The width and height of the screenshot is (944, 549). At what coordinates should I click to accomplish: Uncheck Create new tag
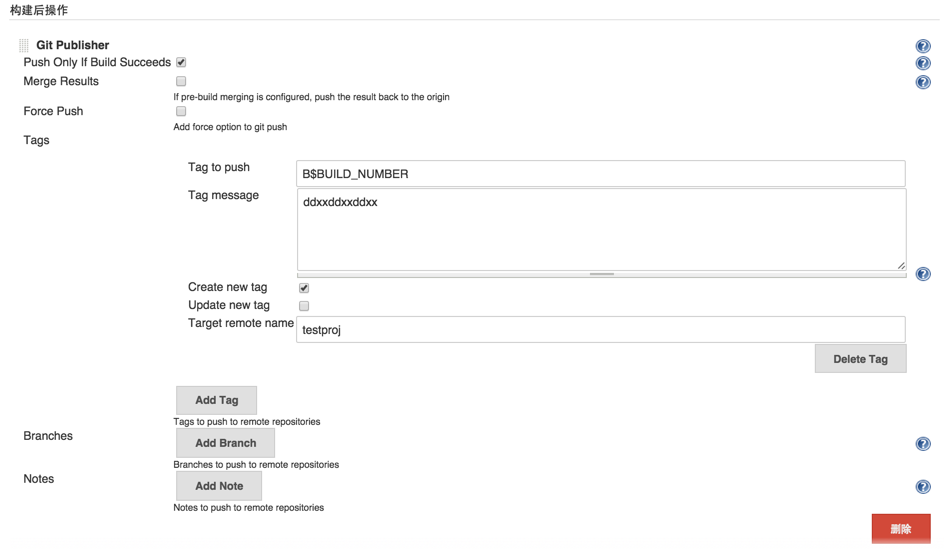(x=304, y=288)
